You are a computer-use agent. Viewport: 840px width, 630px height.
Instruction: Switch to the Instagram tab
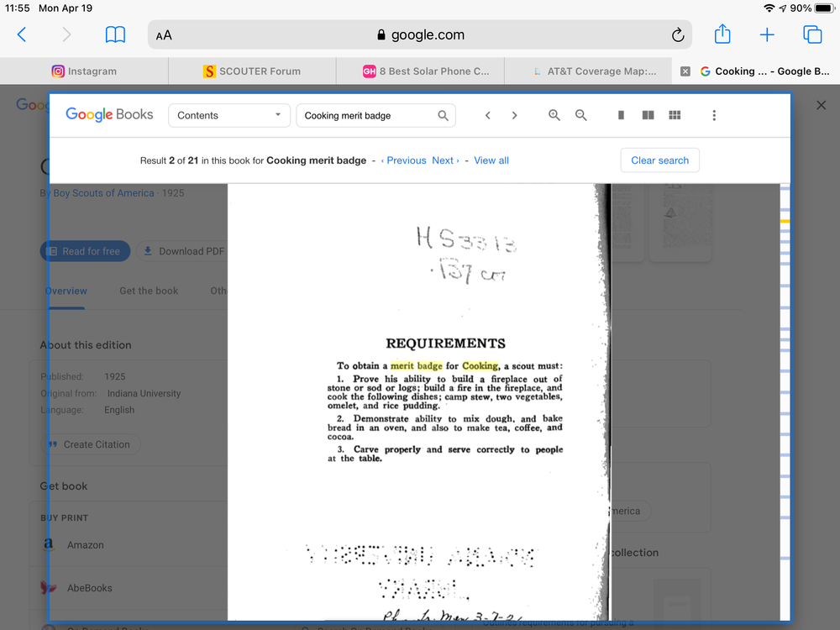point(84,71)
